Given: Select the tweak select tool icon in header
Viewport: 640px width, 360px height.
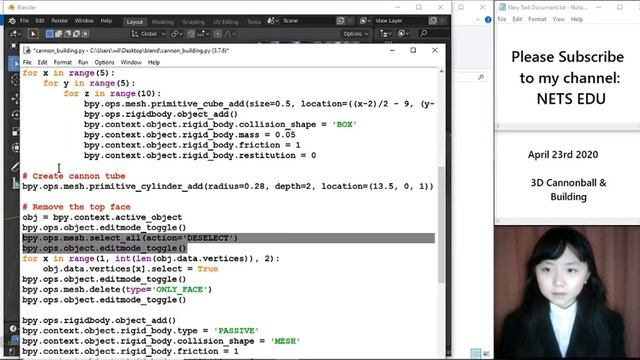Looking at the screenshot, I should (33, 34).
